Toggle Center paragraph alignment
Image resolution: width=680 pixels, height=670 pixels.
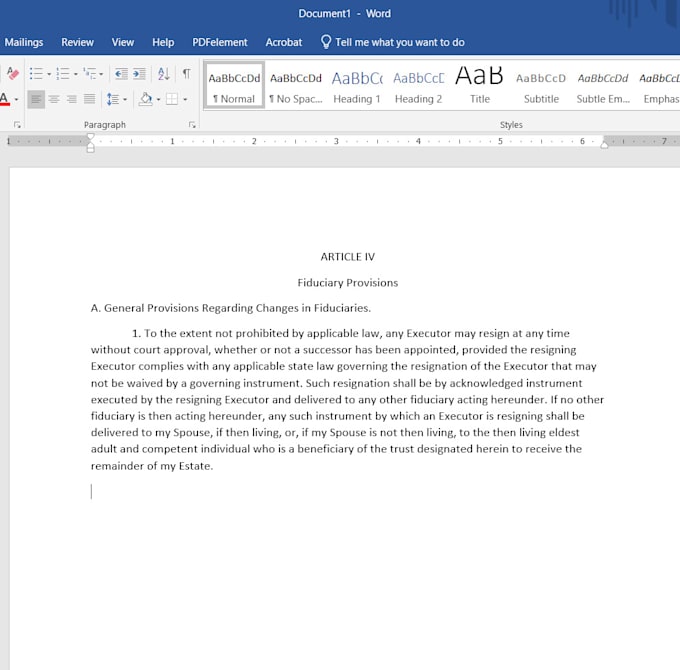pyautogui.click(x=54, y=99)
